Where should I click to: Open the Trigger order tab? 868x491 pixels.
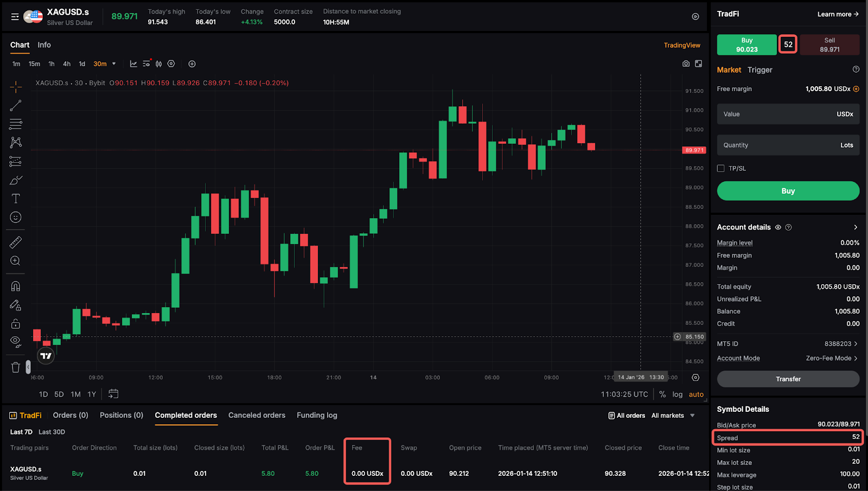tap(759, 70)
